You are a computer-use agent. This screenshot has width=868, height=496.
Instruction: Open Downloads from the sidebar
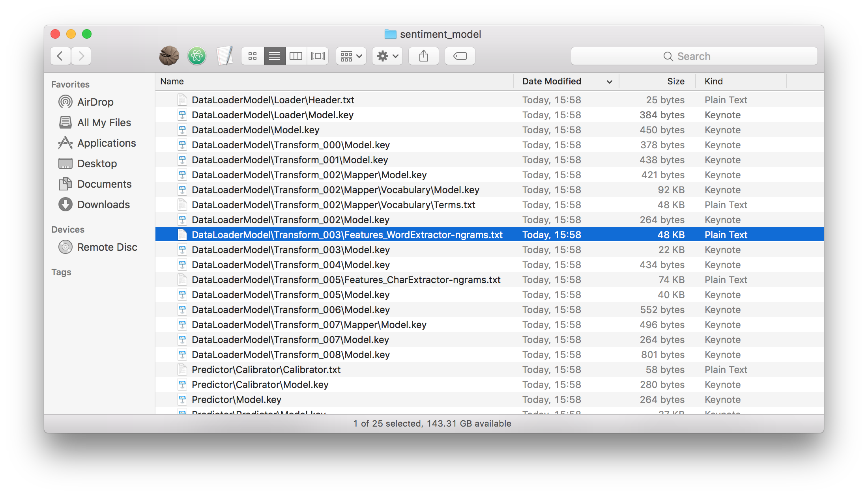coord(103,204)
